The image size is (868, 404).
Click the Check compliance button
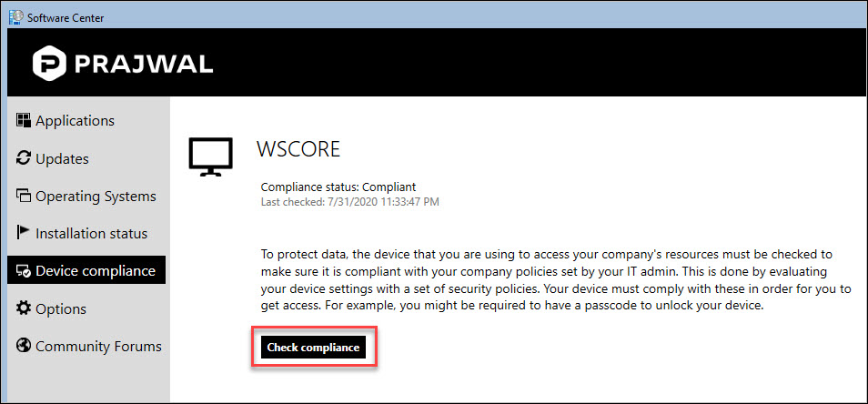tap(313, 348)
